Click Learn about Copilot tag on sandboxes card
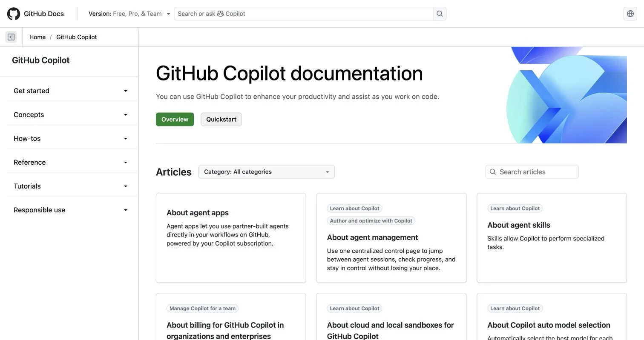The width and height of the screenshot is (644, 340). [x=354, y=309]
